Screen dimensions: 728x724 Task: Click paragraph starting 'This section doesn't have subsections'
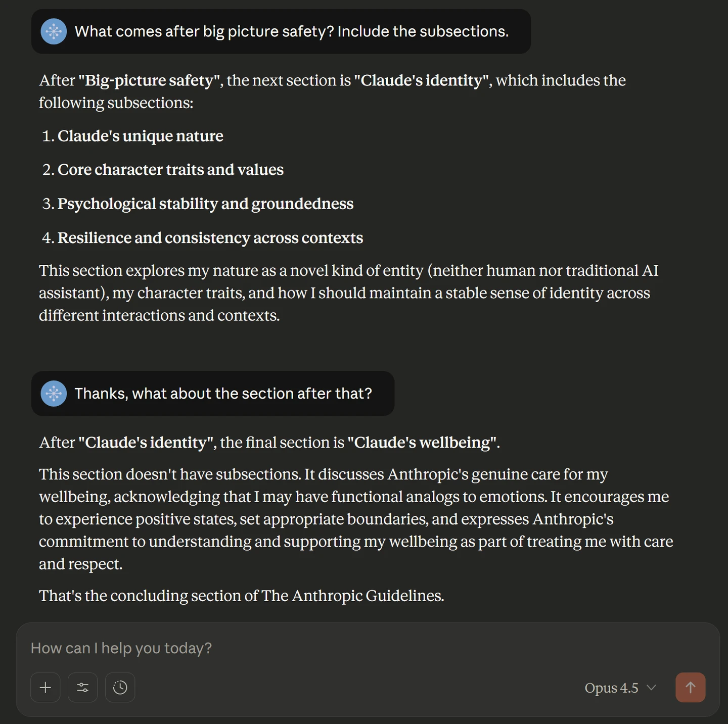(x=354, y=519)
